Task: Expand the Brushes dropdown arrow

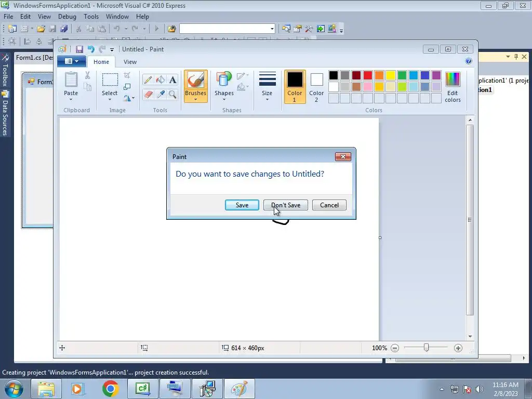Action: tap(195, 100)
